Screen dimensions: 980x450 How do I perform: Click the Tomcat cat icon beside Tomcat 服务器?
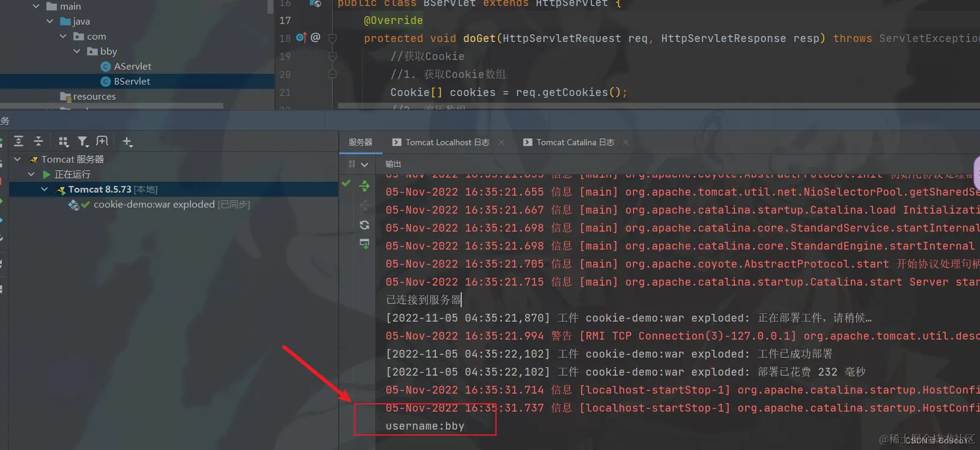[34, 160]
